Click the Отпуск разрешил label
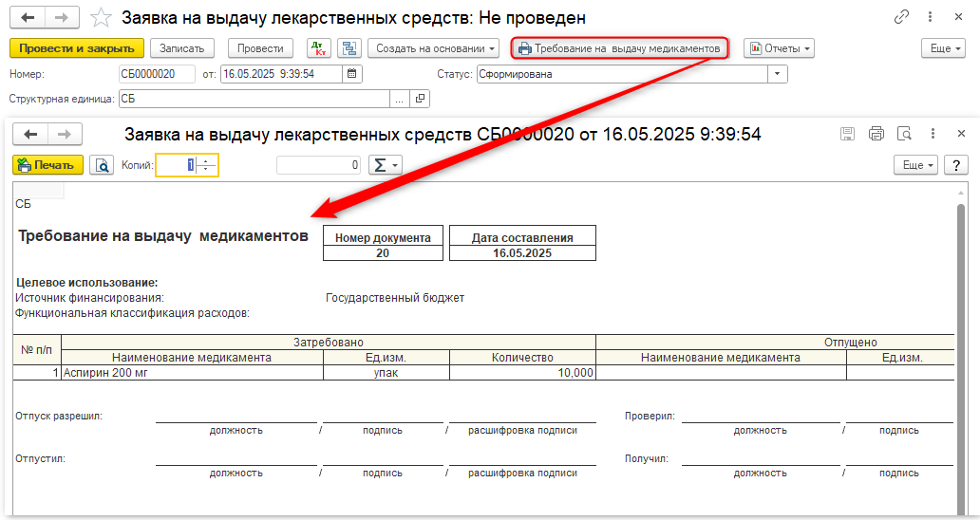 coord(59,416)
